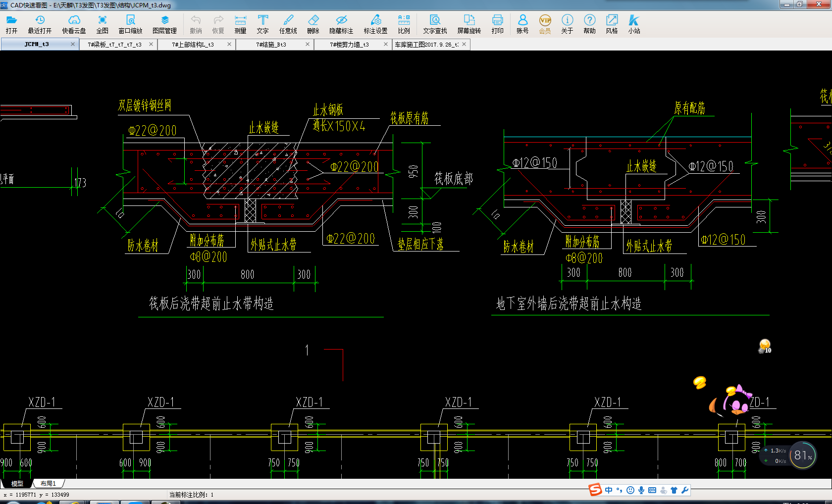Activate the 窗口缩放 window zoom tool
The height and width of the screenshot is (504, 832).
click(x=130, y=24)
